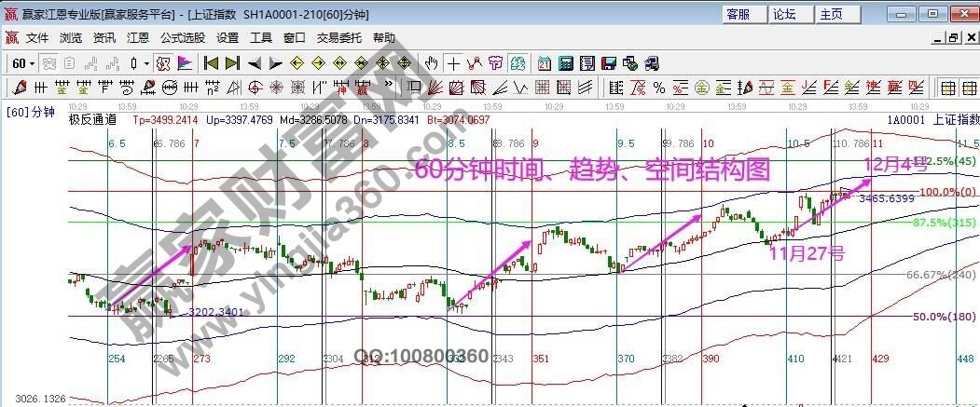Click the jump-to-last-bar arrow icon

click(232, 63)
